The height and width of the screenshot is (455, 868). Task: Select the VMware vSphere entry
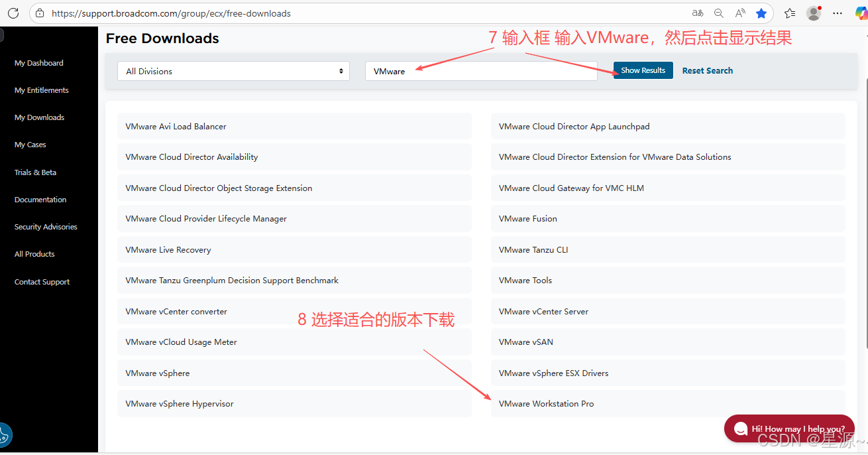pos(294,373)
